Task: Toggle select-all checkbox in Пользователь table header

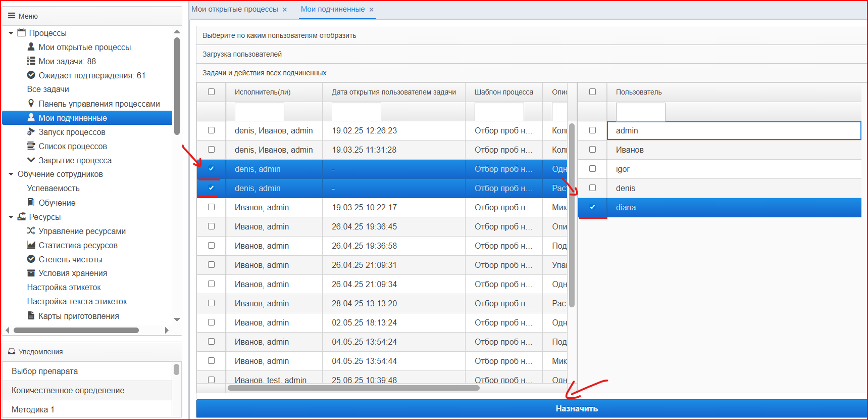Action: pos(592,92)
